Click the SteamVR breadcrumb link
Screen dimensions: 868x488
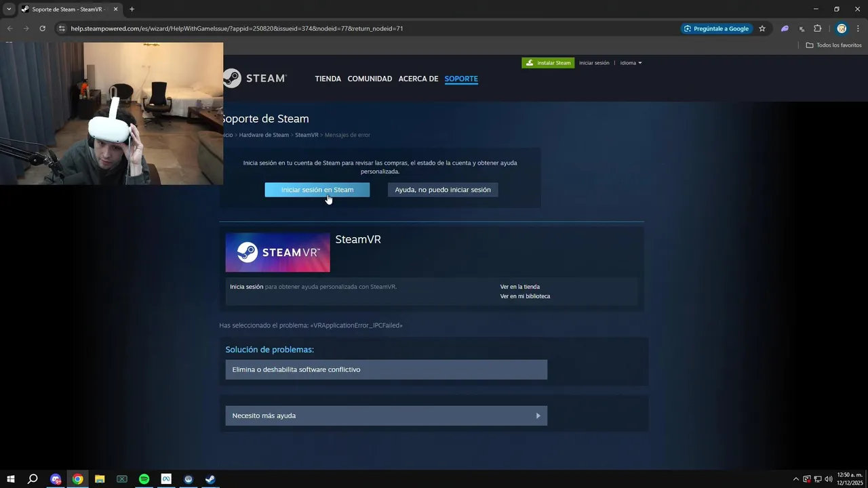307,135
